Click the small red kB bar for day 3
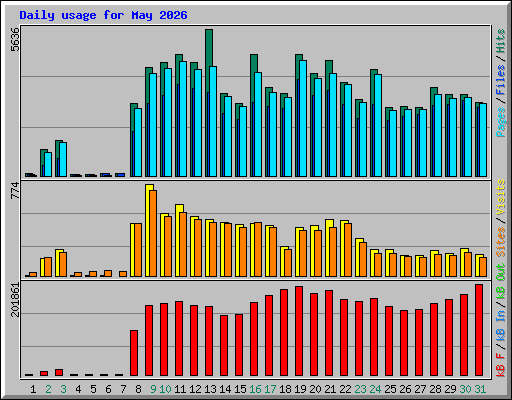The image size is (512, 400). pyautogui.click(x=59, y=372)
